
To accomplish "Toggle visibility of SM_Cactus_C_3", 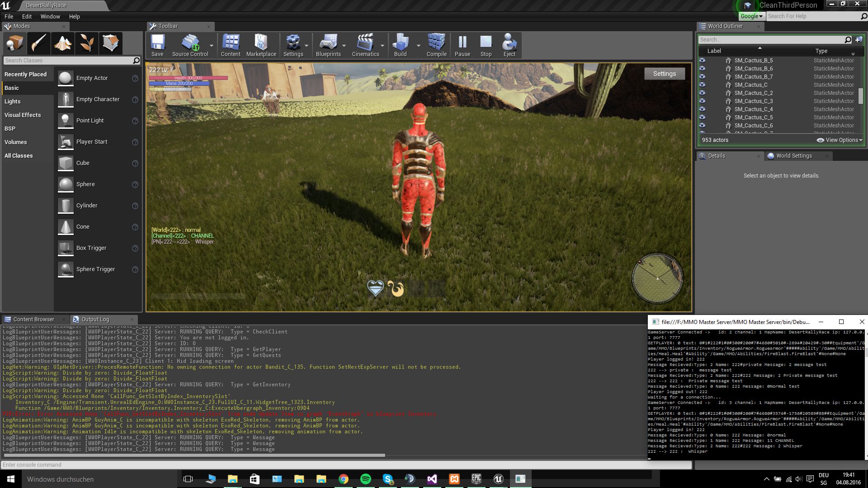I will 702,101.
